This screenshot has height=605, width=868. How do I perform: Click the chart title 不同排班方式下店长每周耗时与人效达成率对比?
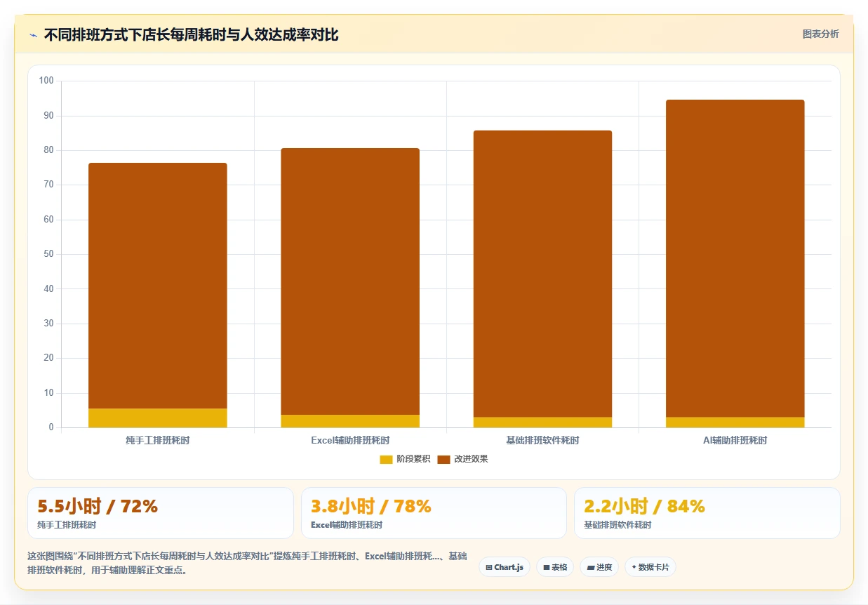point(191,35)
